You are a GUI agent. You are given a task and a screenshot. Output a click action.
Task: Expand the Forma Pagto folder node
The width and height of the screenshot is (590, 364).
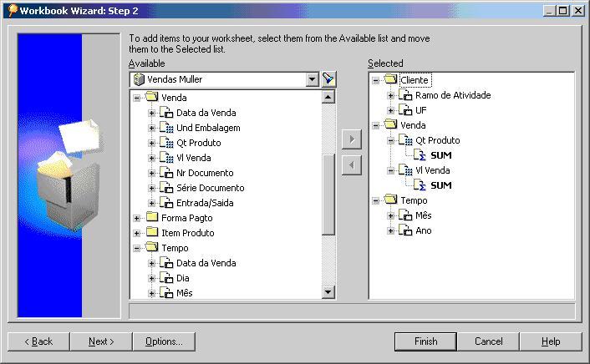136,218
